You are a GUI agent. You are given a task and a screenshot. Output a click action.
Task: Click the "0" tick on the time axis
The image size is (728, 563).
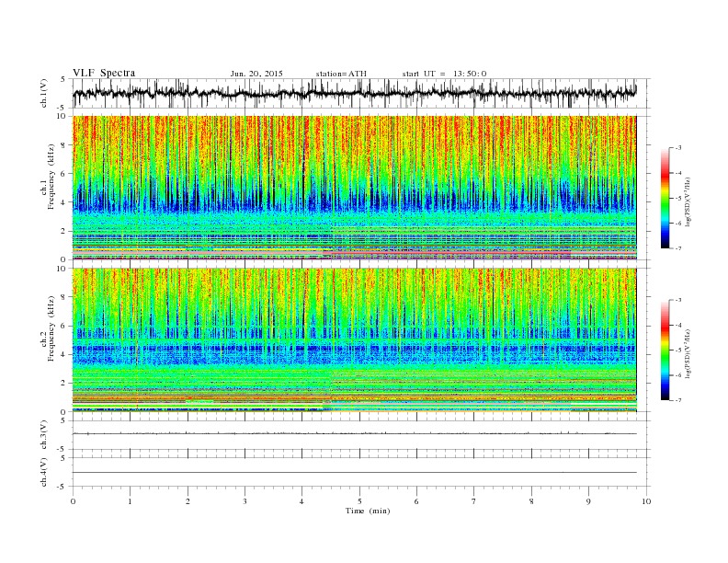73,501
